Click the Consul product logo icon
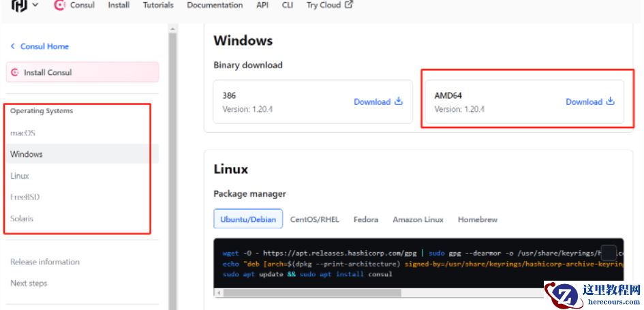The image size is (644, 310). (x=59, y=5)
